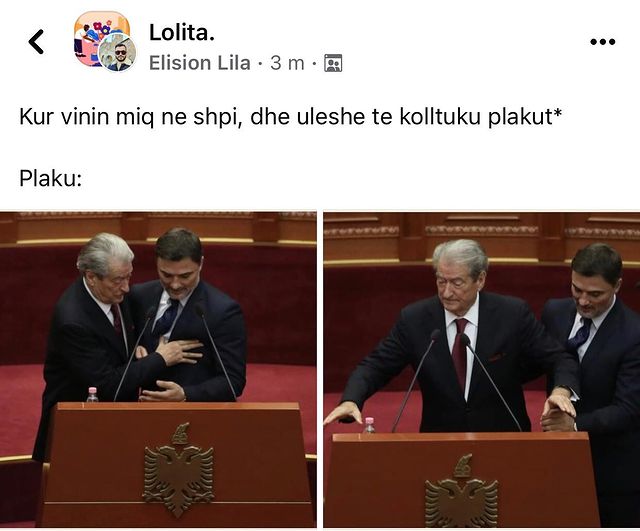Viewport: 640px width, 531px height.
Task: Open the three-dot more options menu
Action: pyautogui.click(x=602, y=42)
